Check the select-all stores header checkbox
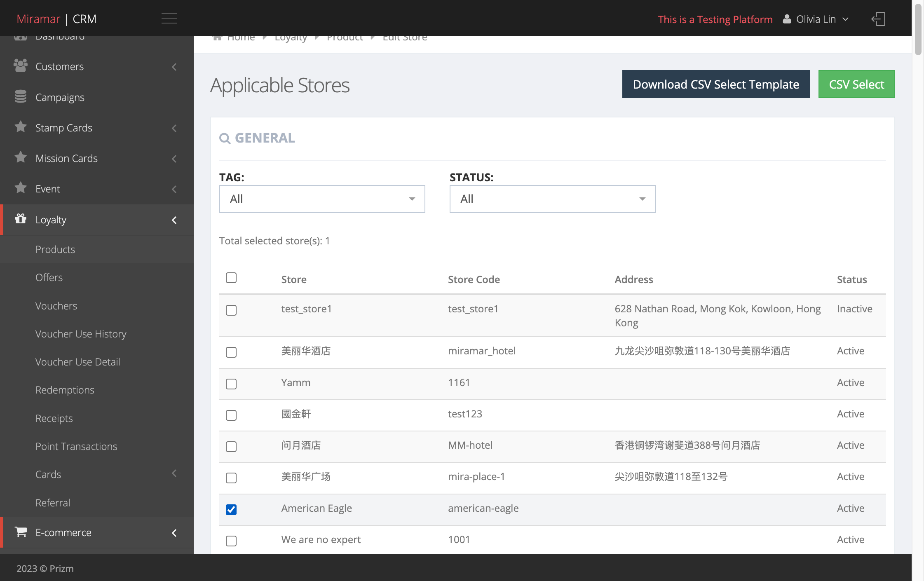The image size is (924, 581). coord(231,278)
